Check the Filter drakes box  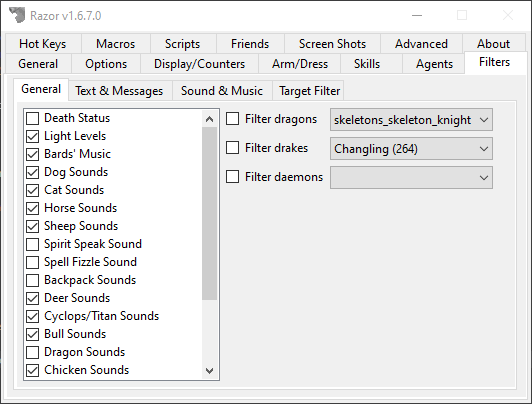click(232, 148)
